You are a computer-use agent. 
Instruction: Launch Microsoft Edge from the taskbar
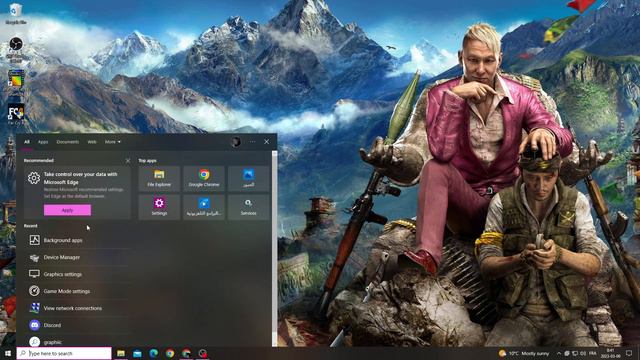coord(154,353)
